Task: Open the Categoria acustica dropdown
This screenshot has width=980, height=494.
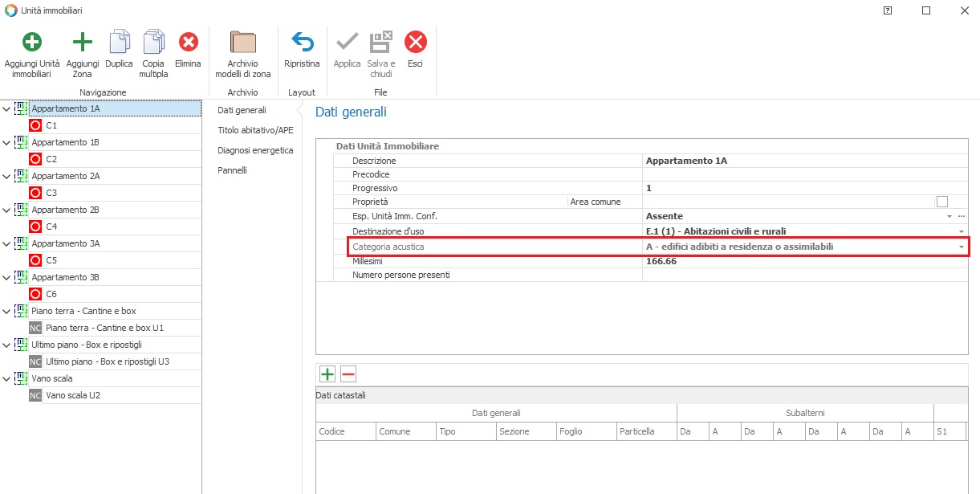Action: [x=962, y=247]
